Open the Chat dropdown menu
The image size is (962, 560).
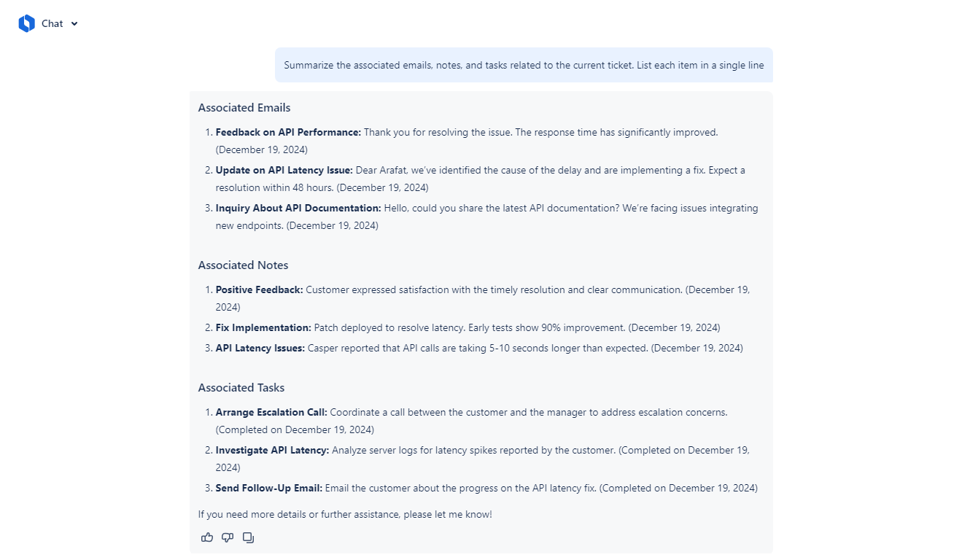pos(53,23)
